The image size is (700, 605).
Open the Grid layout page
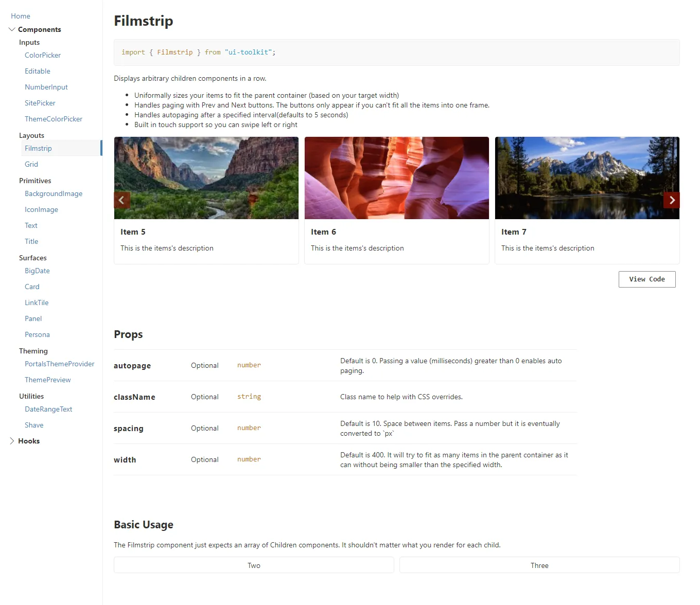[31, 164]
